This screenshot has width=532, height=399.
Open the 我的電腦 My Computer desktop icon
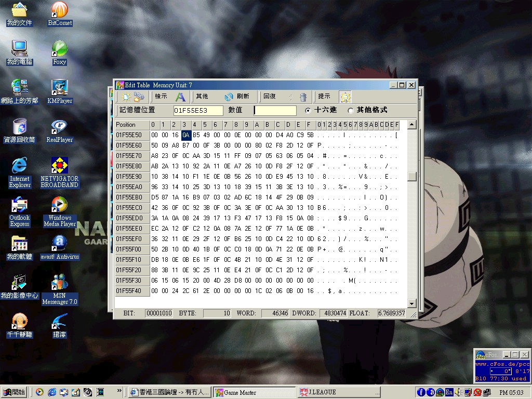19,54
